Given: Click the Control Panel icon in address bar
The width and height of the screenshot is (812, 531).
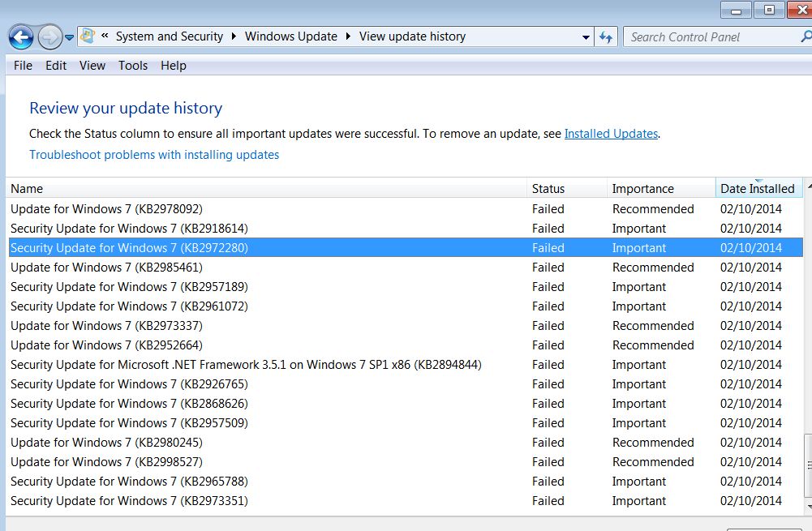Looking at the screenshot, I should tap(87, 36).
